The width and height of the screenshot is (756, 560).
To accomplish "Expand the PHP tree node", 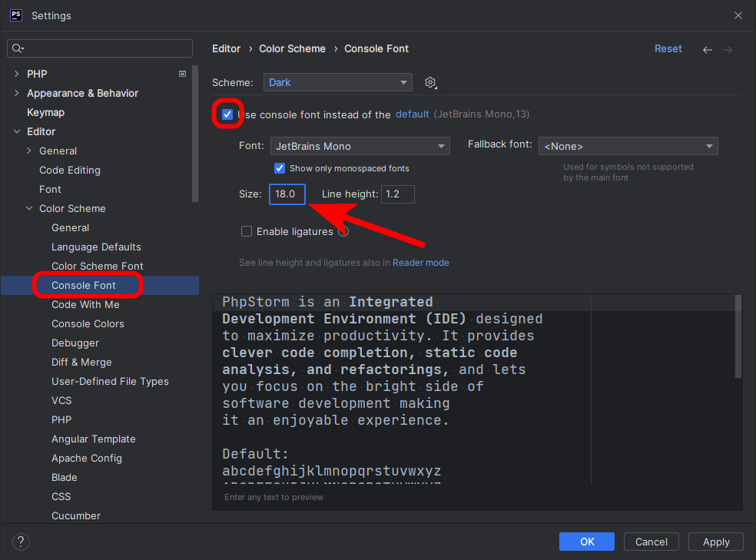I will coord(17,74).
